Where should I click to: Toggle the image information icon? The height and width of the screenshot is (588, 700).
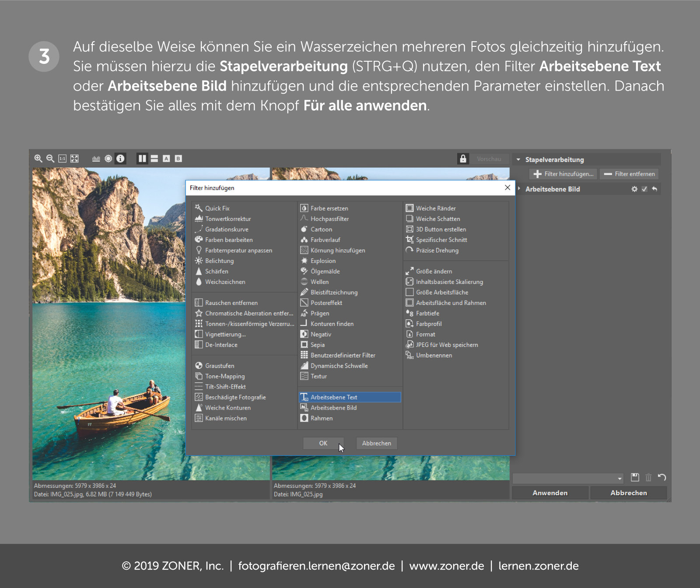coord(120,159)
